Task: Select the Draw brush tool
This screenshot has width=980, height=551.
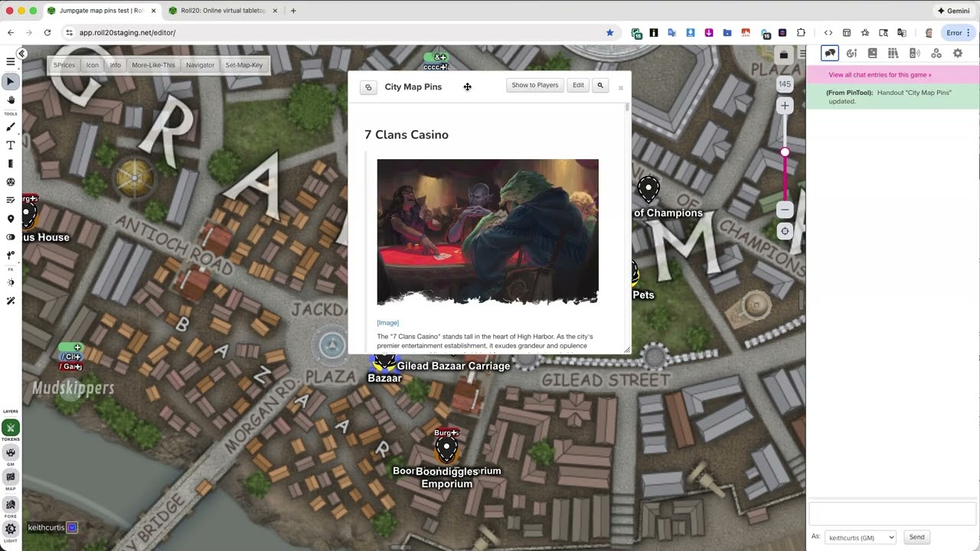Action: point(11,127)
